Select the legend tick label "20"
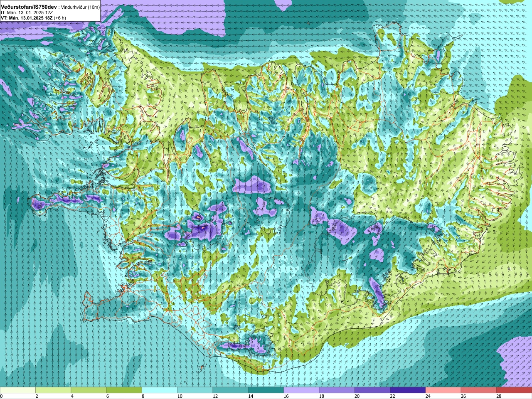The height and width of the screenshot is (399, 532). (357, 396)
